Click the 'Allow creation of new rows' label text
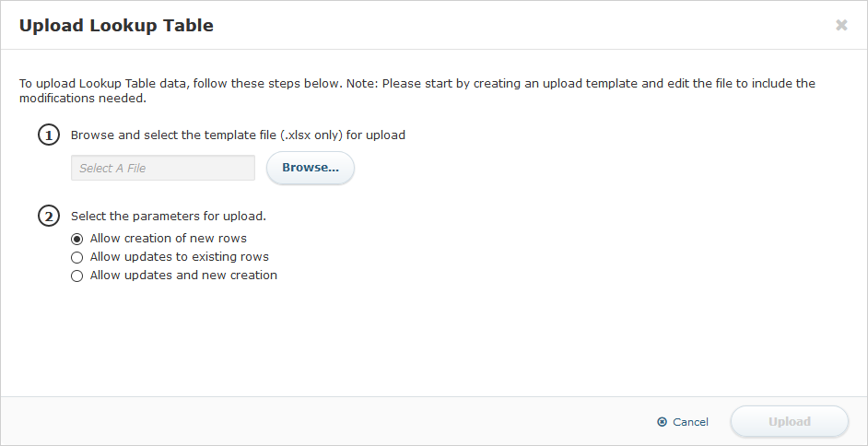Image resolution: width=868 pixels, height=446 pixels. (168, 239)
